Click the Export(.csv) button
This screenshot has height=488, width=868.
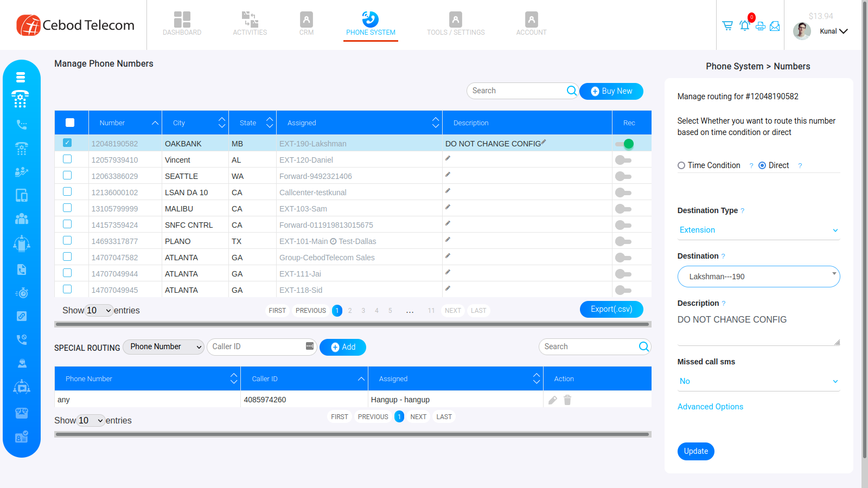click(611, 309)
